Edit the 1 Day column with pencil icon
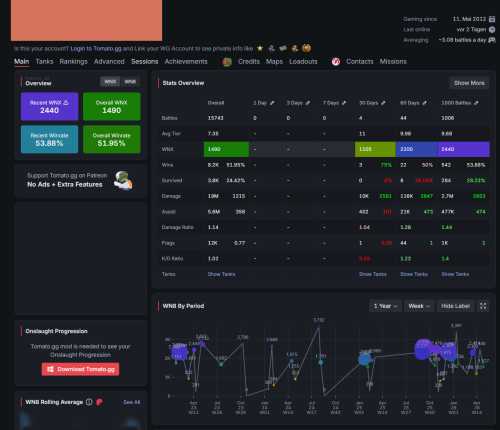This screenshot has width=500, height=430. coord(272,103)
